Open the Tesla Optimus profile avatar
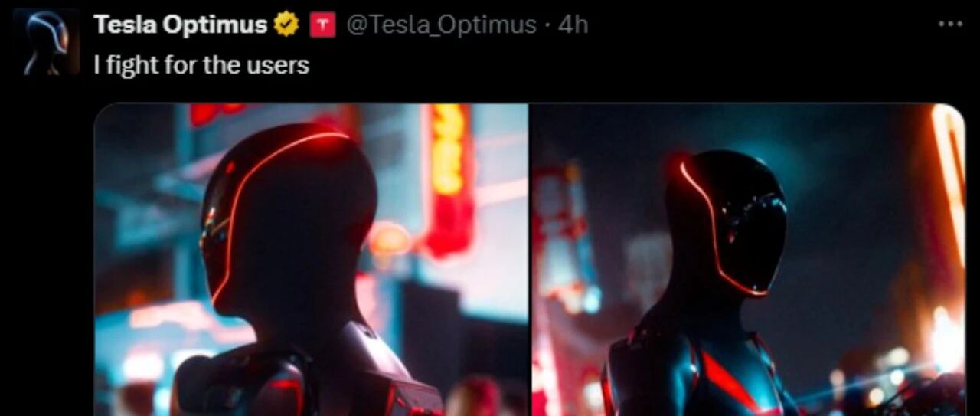 point(47,41)
